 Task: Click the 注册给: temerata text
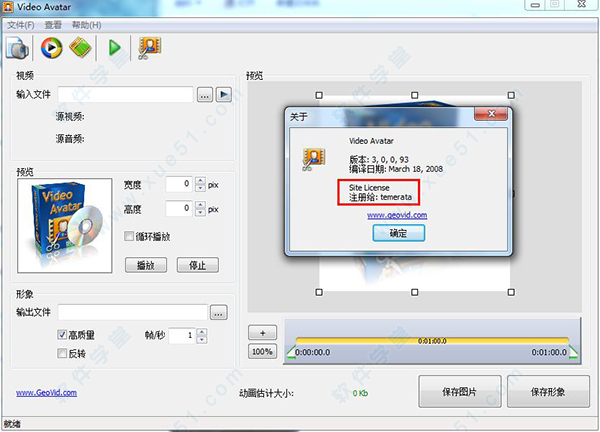pyautogui.click(x=380, y=197)
